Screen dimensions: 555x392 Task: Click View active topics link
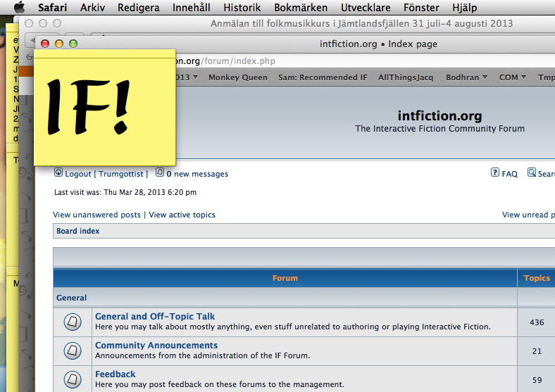(182, 215)
